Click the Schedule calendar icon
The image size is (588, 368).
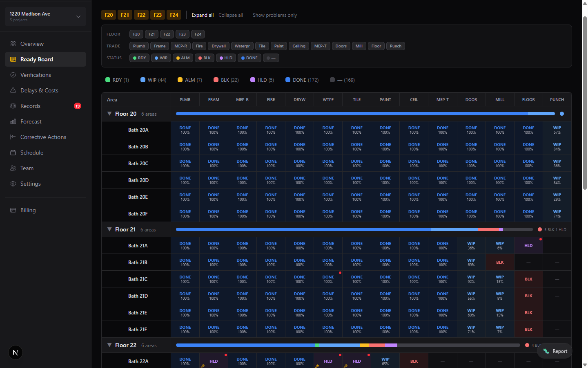[x=13, y=153]
